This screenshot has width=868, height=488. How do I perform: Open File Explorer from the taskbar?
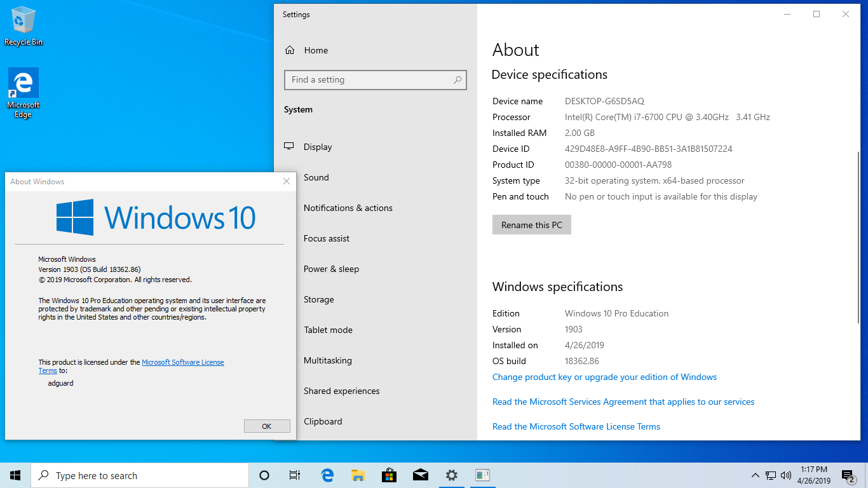tap(358, 475)
